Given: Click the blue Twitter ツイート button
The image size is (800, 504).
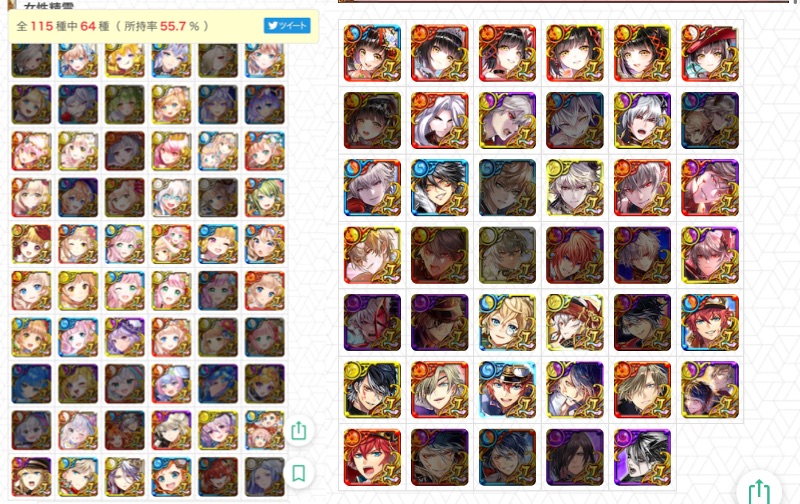Looking at the screenshot, I should click(x=287, y=26).
